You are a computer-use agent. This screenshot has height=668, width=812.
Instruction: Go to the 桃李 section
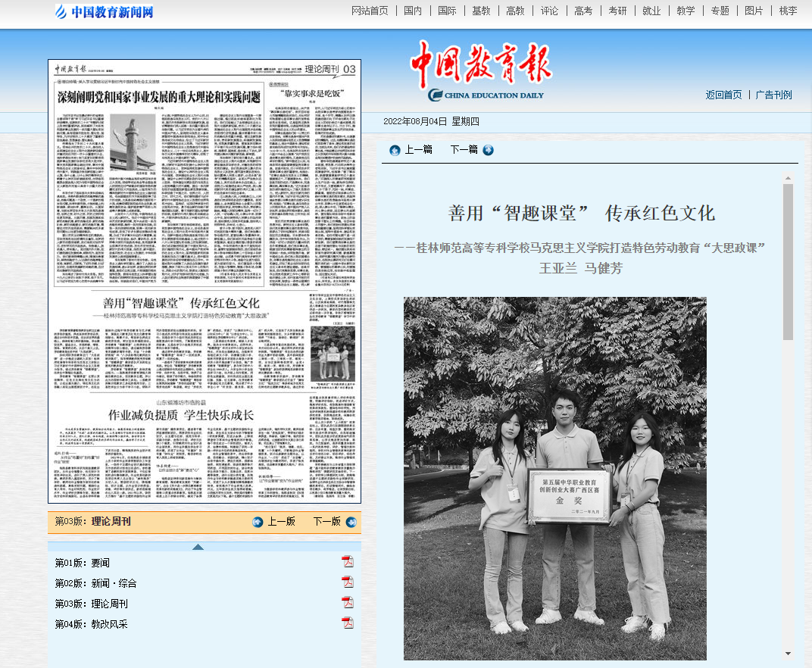[x=789, y=11]
